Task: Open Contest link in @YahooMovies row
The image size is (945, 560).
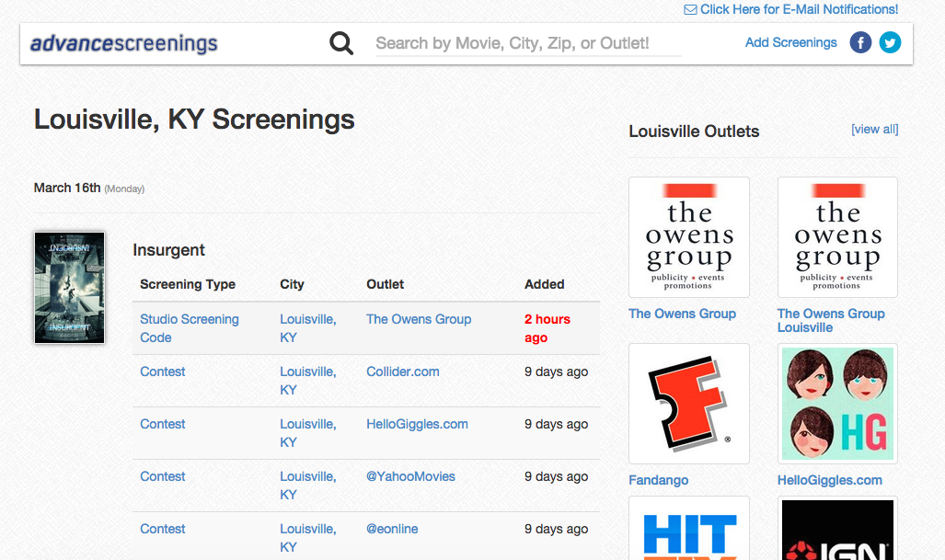Action: [162, 476]
